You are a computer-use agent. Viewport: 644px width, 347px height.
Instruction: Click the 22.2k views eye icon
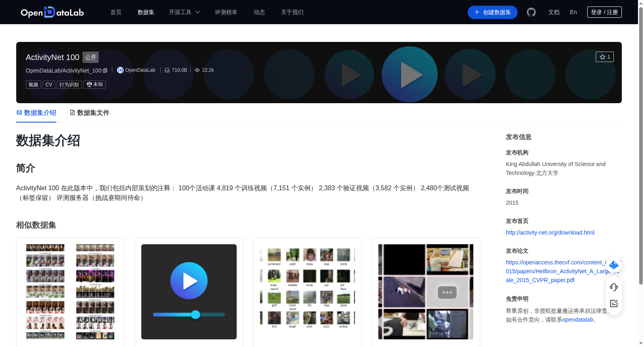point(197,70)
